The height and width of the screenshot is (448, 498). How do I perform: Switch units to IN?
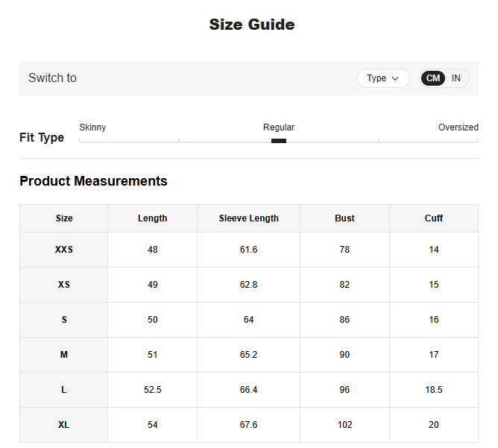[456, 78]
